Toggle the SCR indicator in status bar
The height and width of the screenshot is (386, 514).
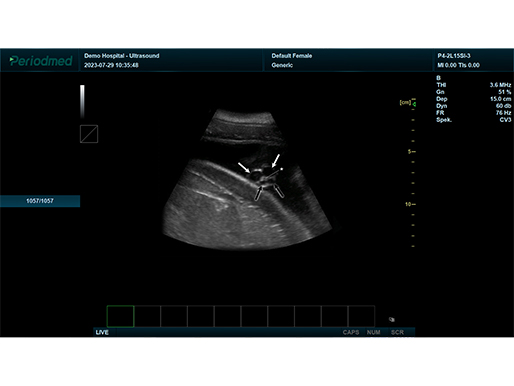(397, 332)
